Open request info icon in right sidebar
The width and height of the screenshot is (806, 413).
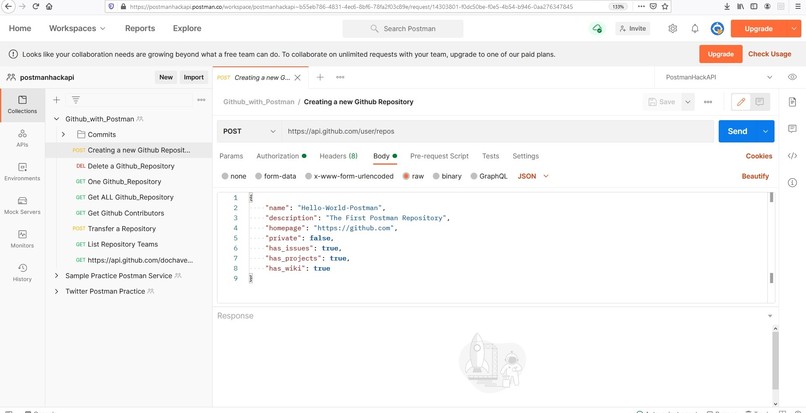point(792,182)
